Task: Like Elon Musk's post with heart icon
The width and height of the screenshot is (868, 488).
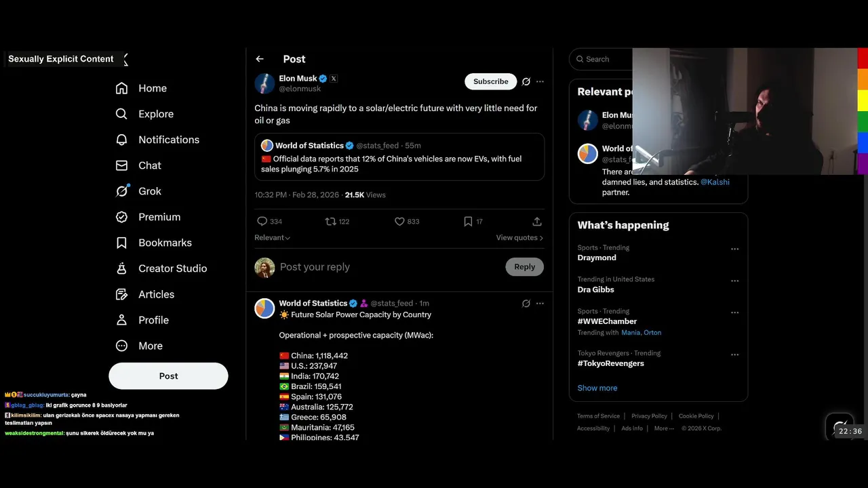Action: [399, 222]
